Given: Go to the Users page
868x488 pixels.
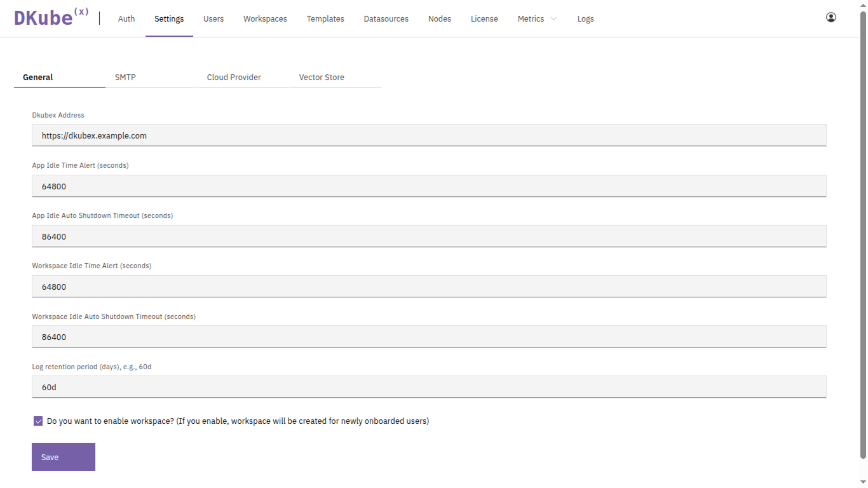Looking at the screenshot, I should click(x=214, y=19).
